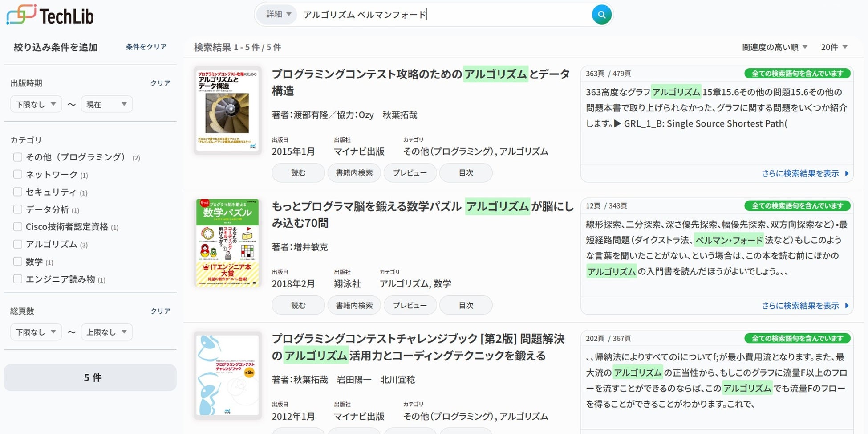Click 読む for the 2015年1月 book
868x434 pixels.
(x=298, y=173)
